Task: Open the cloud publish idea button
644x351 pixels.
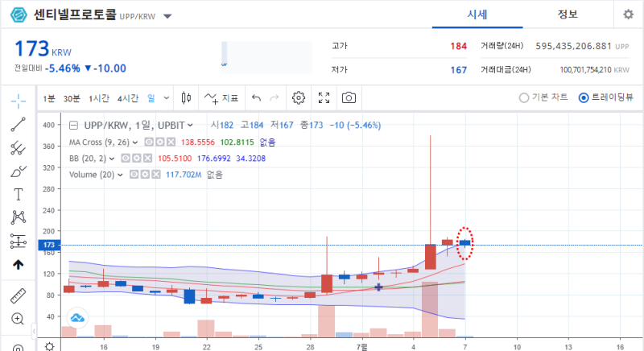Action: [77, 318]
